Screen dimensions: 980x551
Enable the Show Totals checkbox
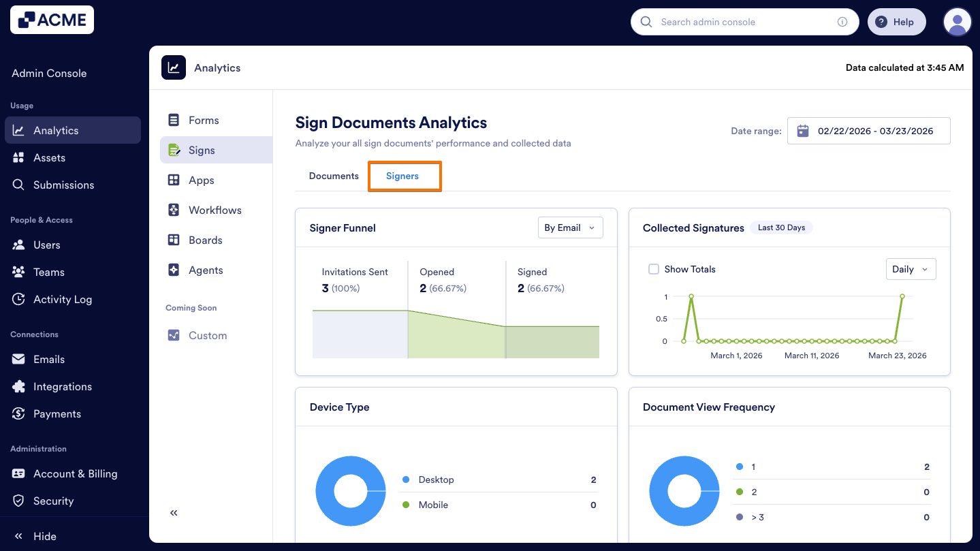pyautogui.click(x=654, y=269)
